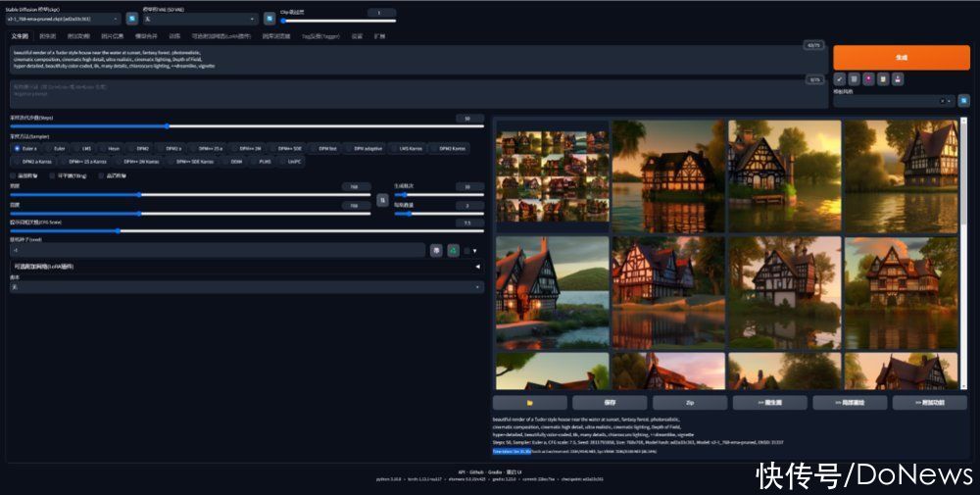This screenshot has height=495, width=980.
Task: Open the 训练 tab
Action: [x=174, y=36]
